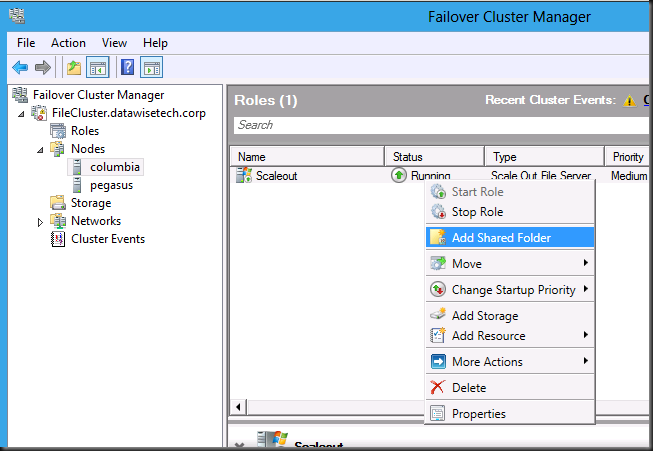Select the pegasus node in tree
Screen dimensions: 653x451
[112, 185]
